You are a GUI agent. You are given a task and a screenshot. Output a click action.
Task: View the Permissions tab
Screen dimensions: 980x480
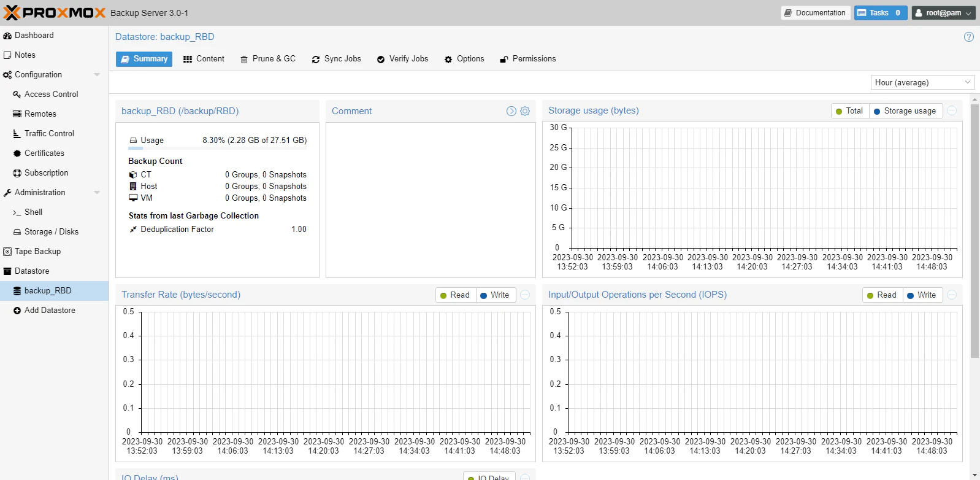tap(528, 59)
